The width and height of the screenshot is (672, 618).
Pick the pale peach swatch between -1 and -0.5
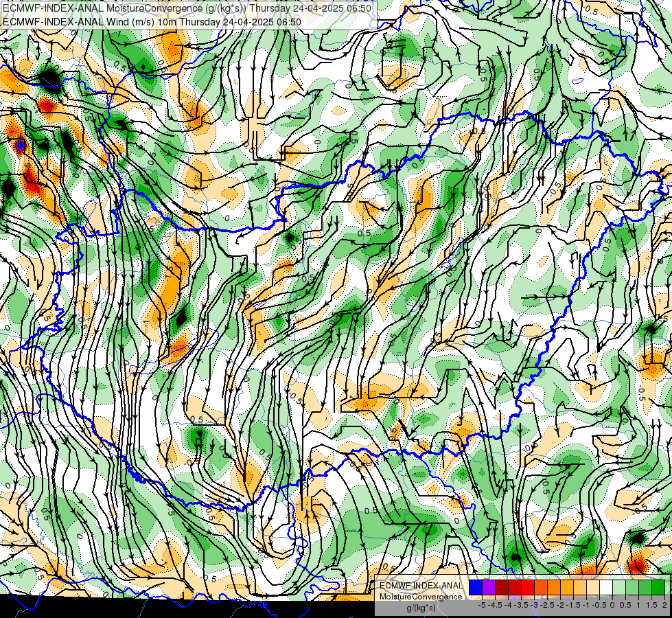pyautogui.click(x=593, y=587)
